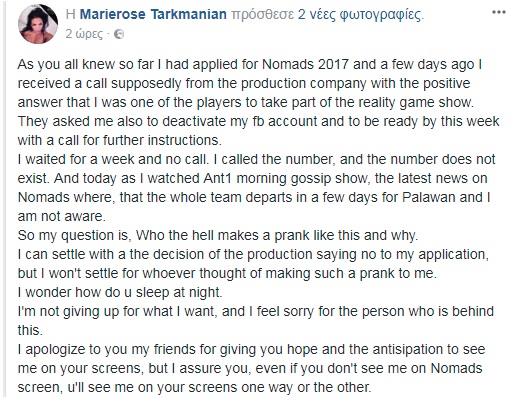513x410 pixels.
Task: Click the line 'I waited for a week'
Action: pos(256,159)
